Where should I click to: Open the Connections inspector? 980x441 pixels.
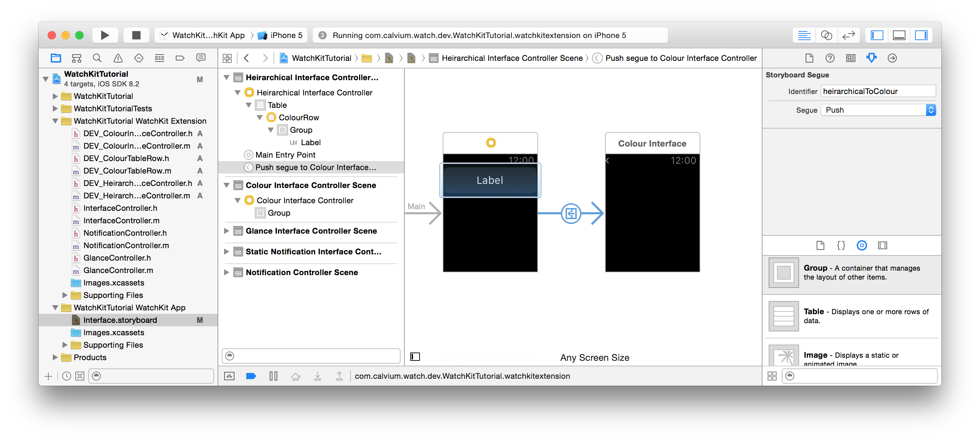point(892,58)
